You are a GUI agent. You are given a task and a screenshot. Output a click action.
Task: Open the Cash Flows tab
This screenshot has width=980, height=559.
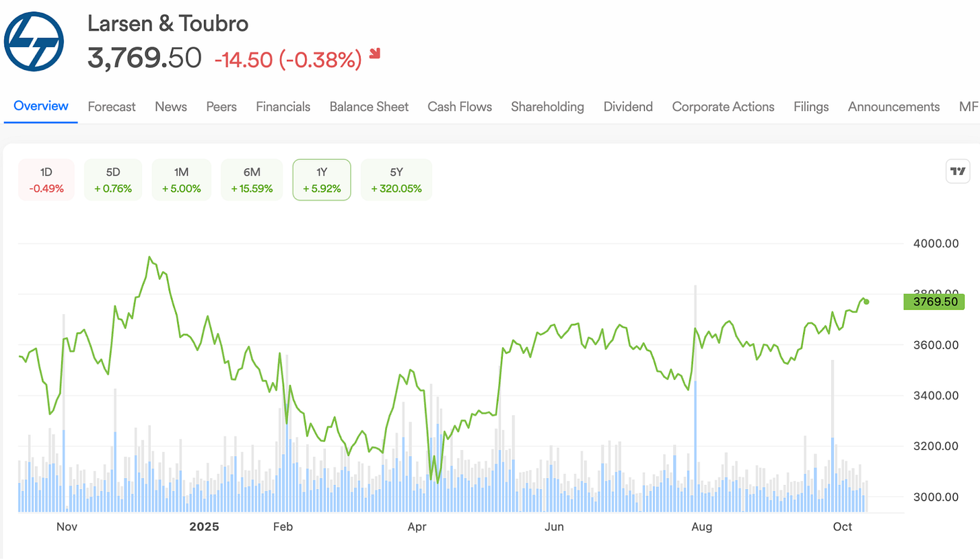coord(460,106)
